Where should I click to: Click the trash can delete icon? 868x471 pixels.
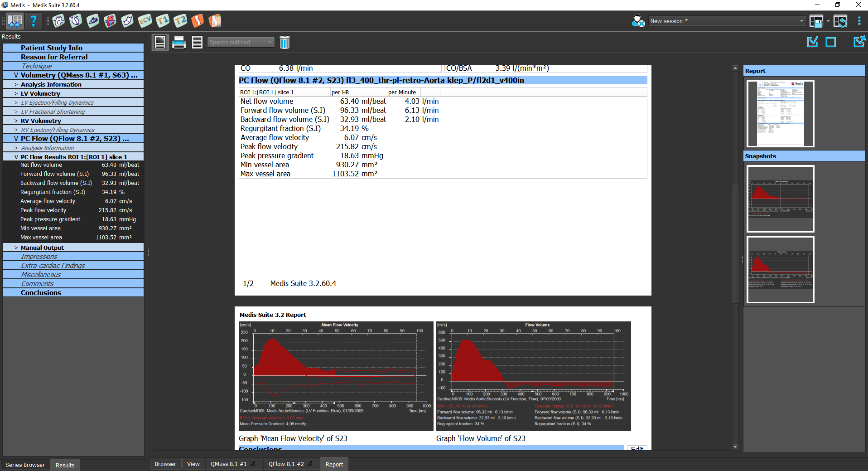285,42
